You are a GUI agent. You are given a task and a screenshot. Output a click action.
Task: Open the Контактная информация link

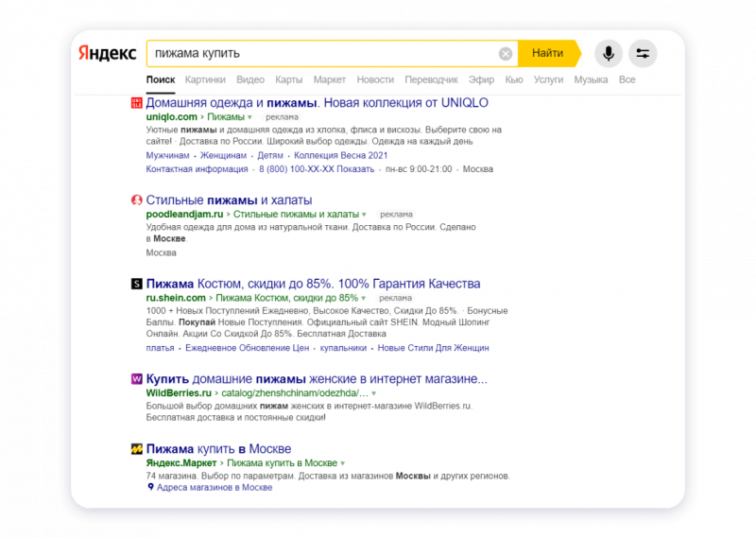pyautogui.click(x=197, y=169)
